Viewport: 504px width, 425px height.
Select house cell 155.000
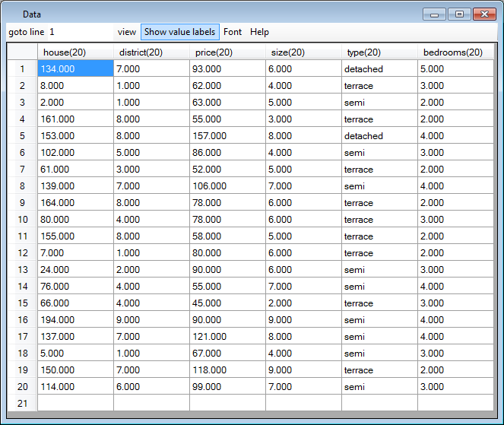75,236
